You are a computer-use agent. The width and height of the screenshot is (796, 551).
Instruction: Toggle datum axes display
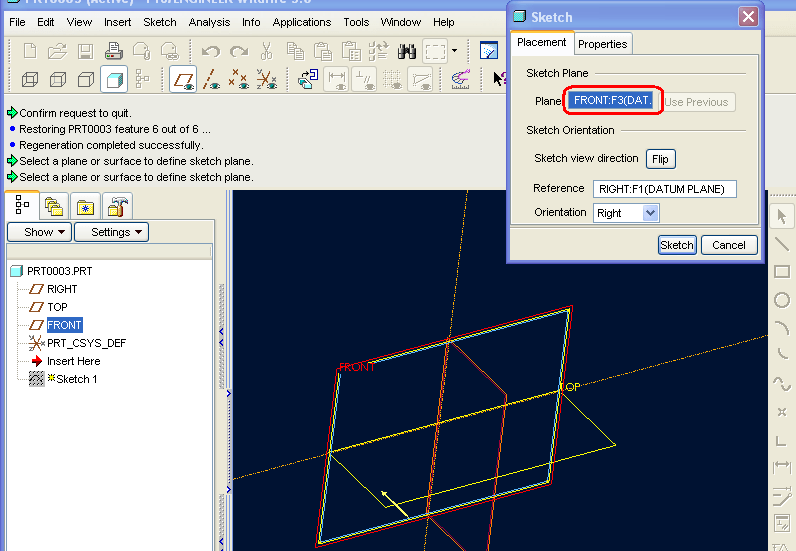pos(211,80)
